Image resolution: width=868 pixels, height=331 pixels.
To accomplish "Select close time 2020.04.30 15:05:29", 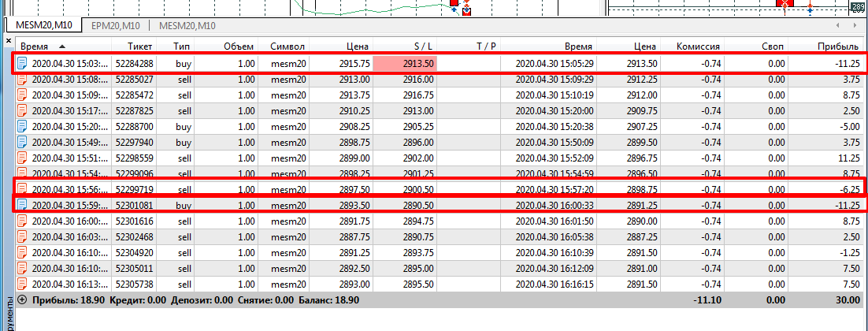I will point(555,64).
